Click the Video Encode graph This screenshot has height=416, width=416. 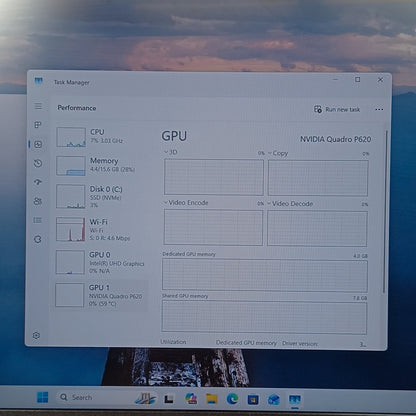213,227
